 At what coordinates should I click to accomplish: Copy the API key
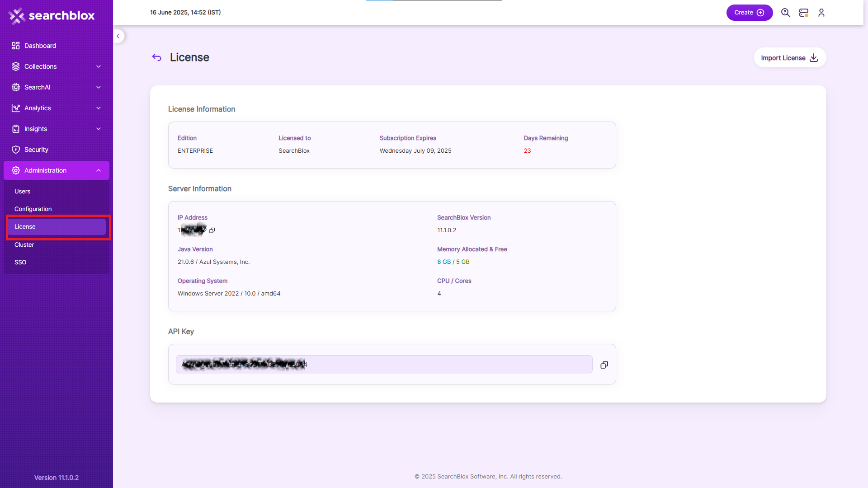pos(604,365)
